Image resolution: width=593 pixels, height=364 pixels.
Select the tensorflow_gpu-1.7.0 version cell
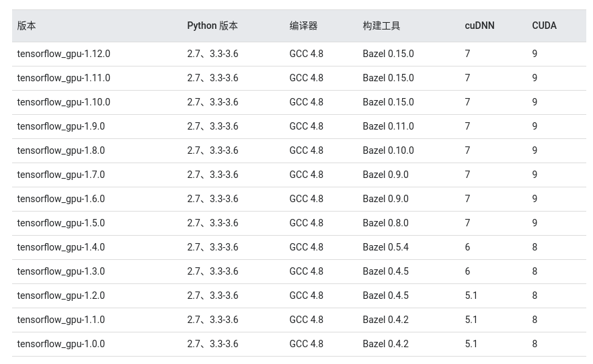point(61,175)
